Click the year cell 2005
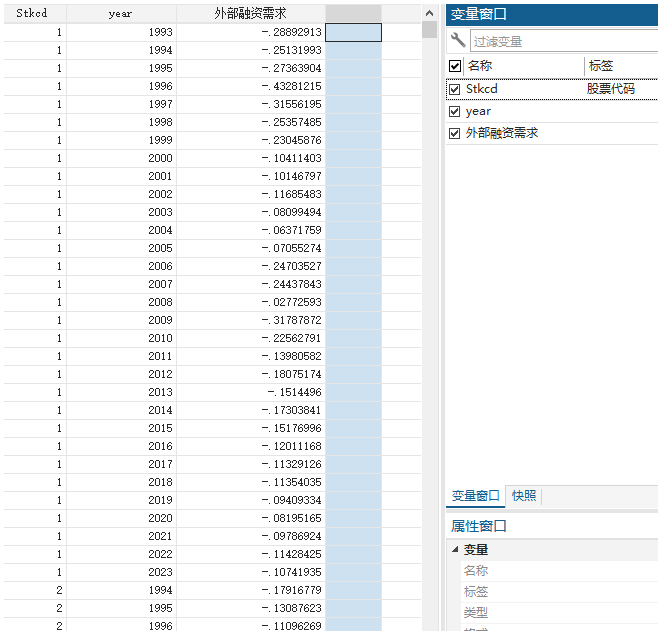The height and width of the screenshot is (631, 658). coord(121,248)
